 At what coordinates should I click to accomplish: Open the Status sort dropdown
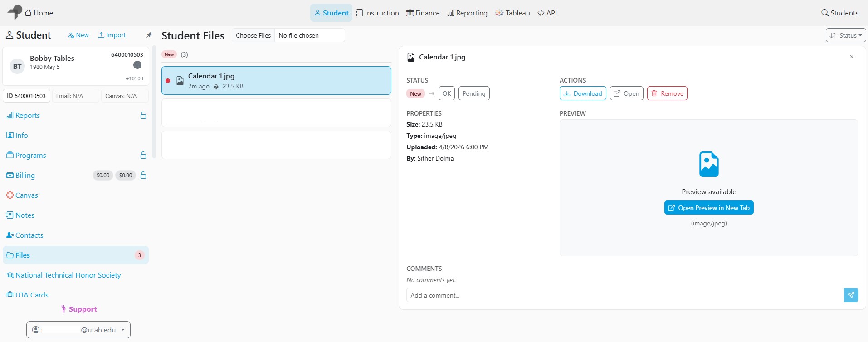coord(846,35)
